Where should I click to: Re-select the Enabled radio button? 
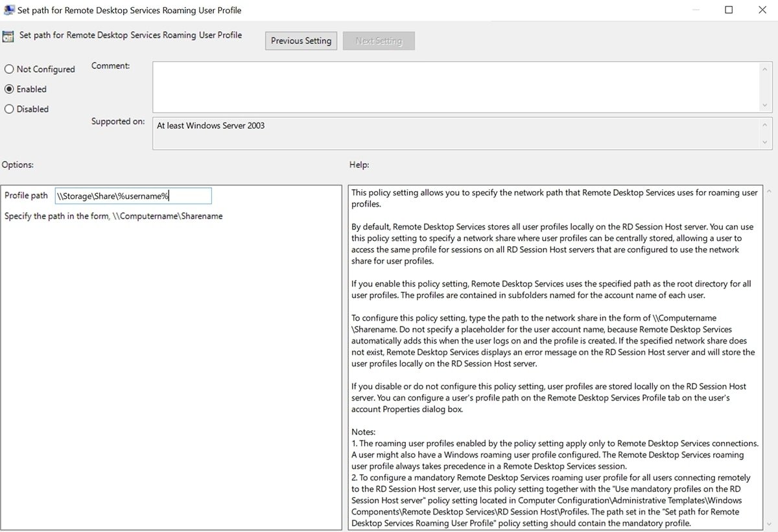9,89
